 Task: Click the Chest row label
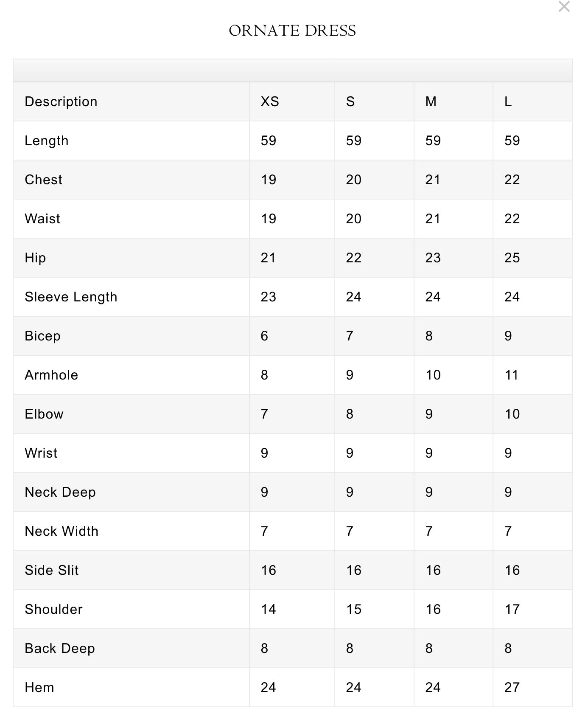coord(44,180)
